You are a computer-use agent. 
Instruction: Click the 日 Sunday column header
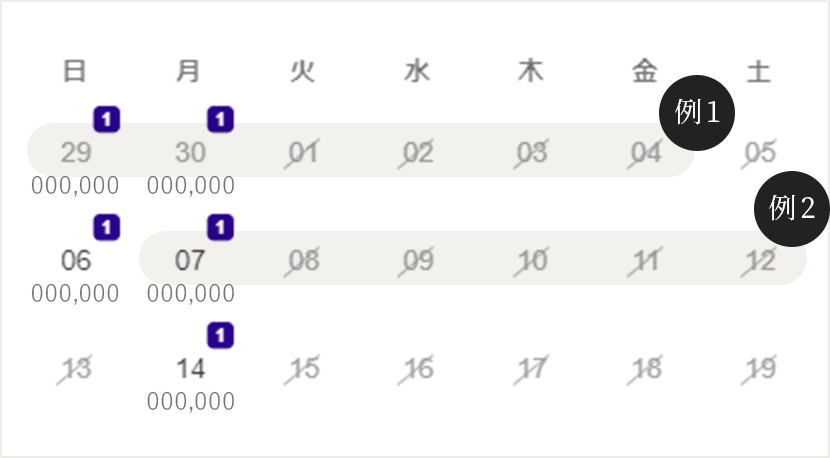pyautogui.click(x=75, y=71)
